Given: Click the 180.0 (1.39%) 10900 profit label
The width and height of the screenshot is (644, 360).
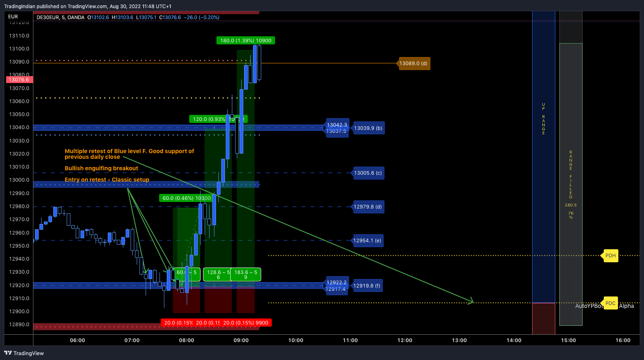Looking at the screenshot, I should click(x=246, y=41).
